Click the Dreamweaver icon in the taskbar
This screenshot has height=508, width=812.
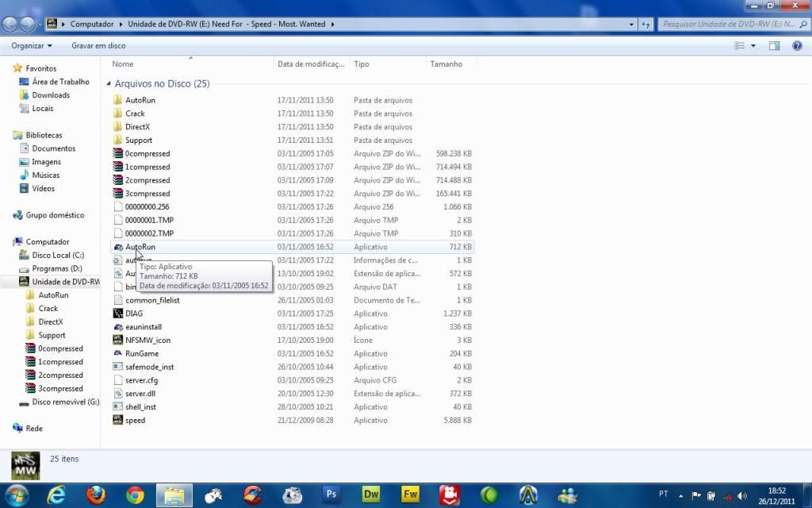coord(370,495)
